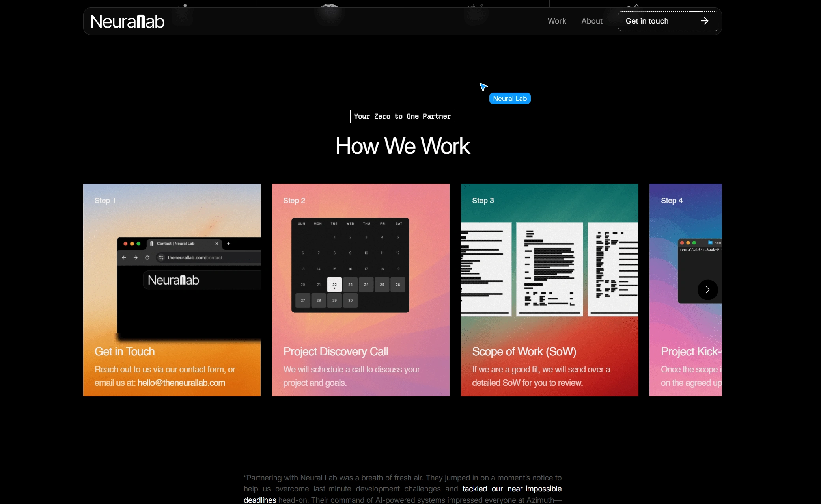Click the theneurallab.com/contact address bar
The width and height of the screenshot is (821, 504).
pos(195,258)
